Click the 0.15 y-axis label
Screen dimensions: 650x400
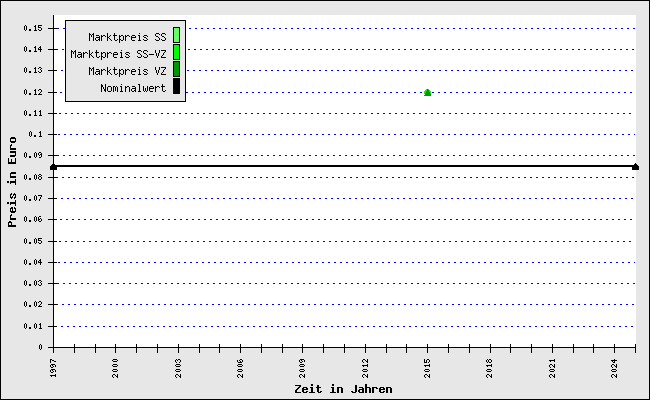pos(33,28)
